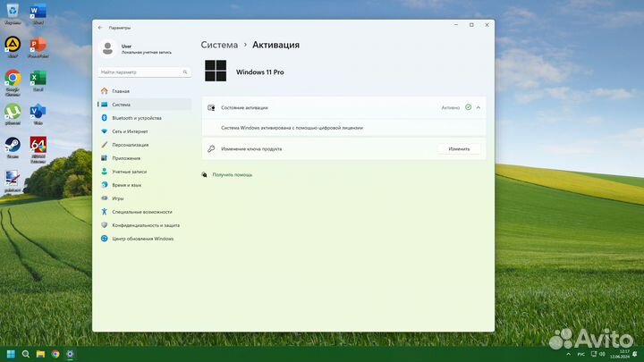
Task: Click the Settings gear in the taskbar
Action: [71, 354]
